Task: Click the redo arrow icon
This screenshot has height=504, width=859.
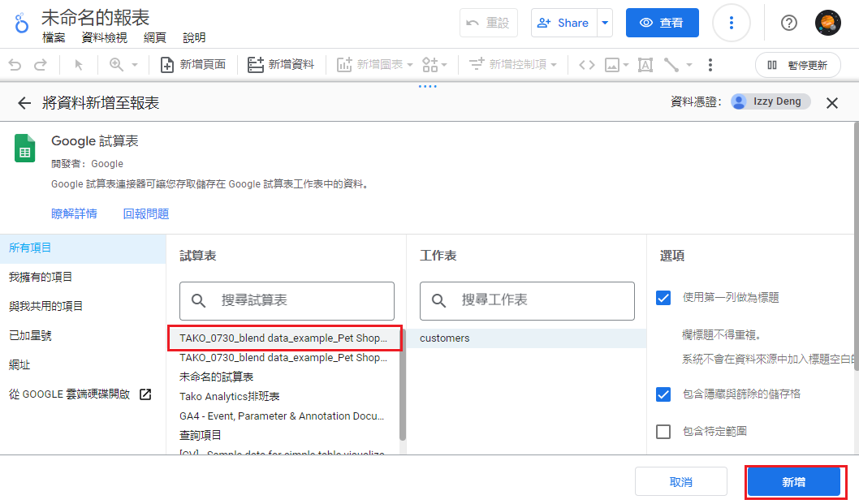Action: [41, 65]
